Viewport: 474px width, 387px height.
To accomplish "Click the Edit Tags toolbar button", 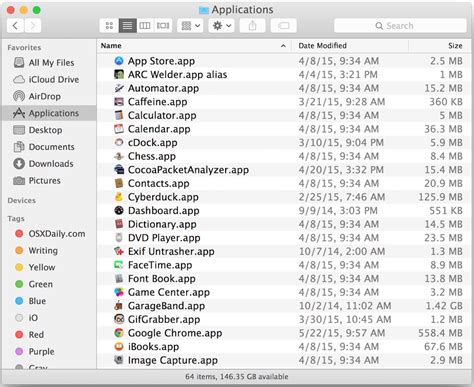I will coord(284,26).
